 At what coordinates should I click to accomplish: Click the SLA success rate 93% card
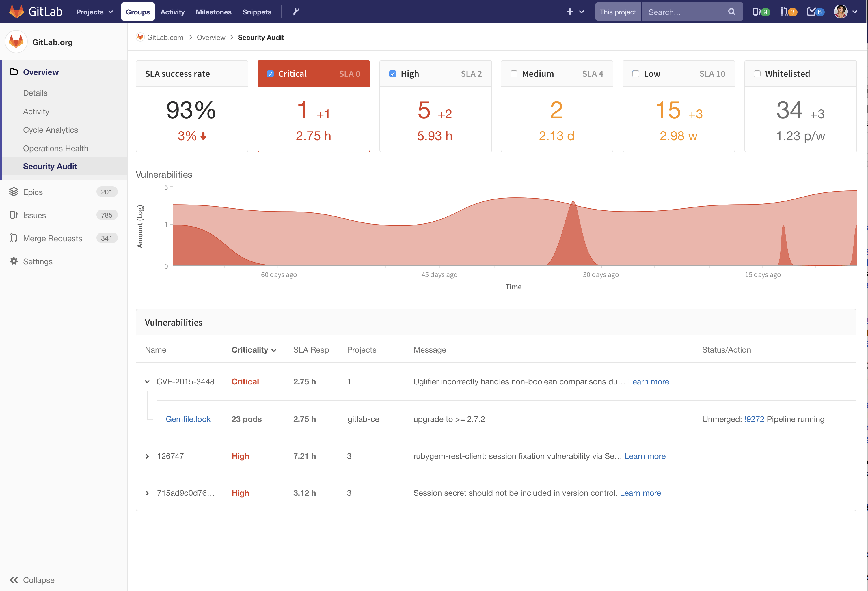tap(192, 106)
